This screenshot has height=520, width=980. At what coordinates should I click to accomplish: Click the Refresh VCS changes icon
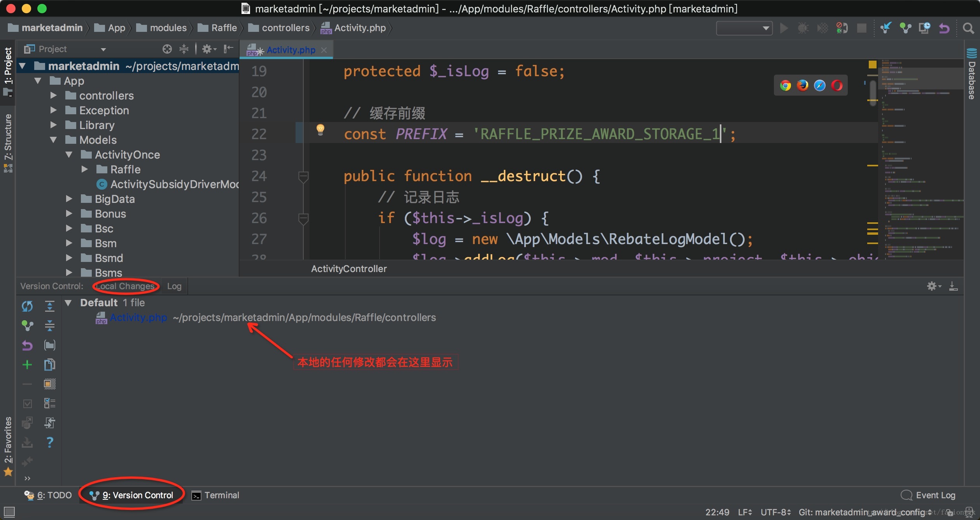click(x=27, y=306)
